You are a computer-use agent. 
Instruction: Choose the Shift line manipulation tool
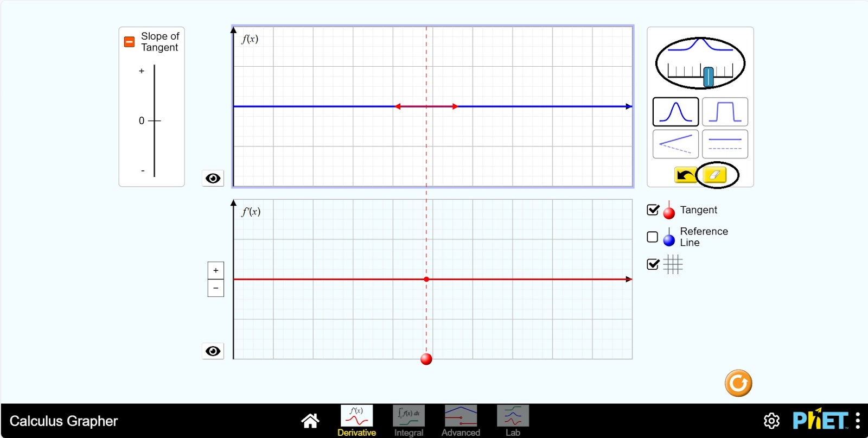(x=725, y=144)
